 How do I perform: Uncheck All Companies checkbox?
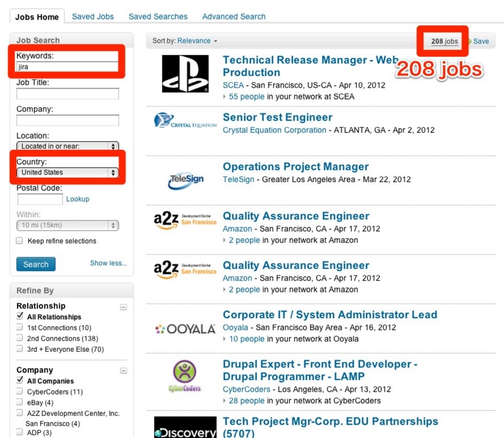pos(20,380)
